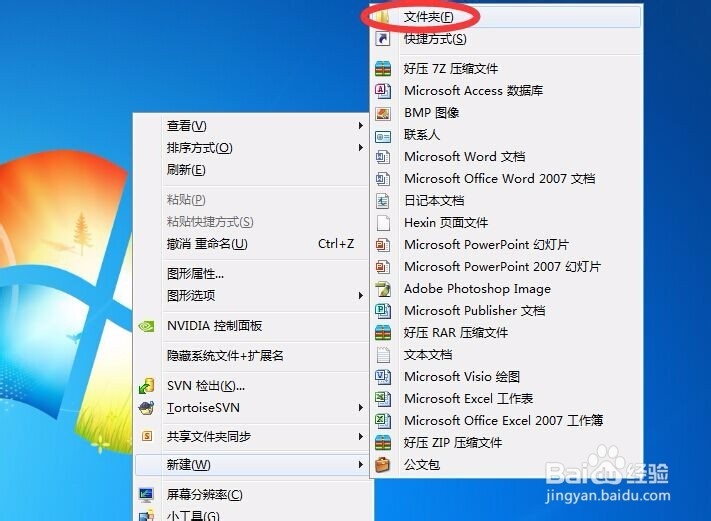Click the 好压 ZIP archive icon
The width and height of the screenshot is (711, 521).
pyautogui.click(x=383, y=443)
